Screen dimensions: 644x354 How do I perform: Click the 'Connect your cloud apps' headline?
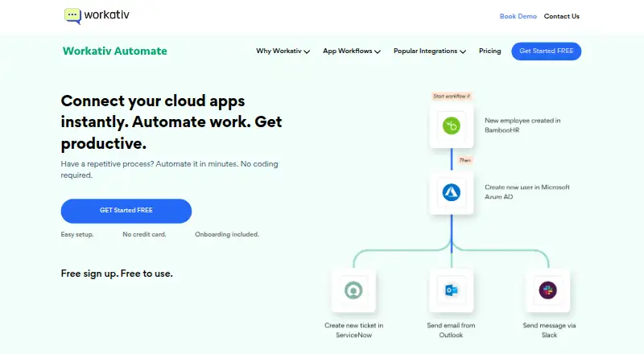[171, 122]
